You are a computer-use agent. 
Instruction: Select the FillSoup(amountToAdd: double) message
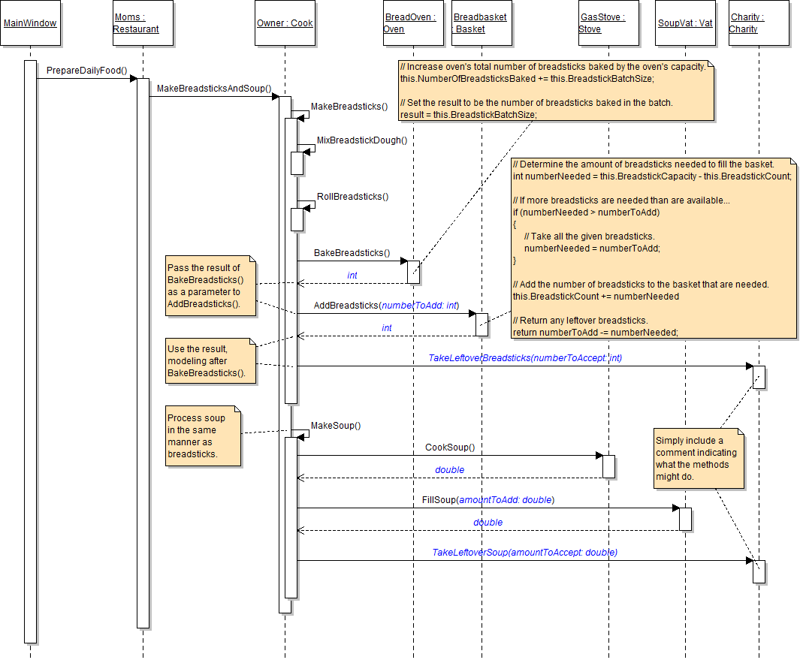pyautogui.click(x=488, y=499)
